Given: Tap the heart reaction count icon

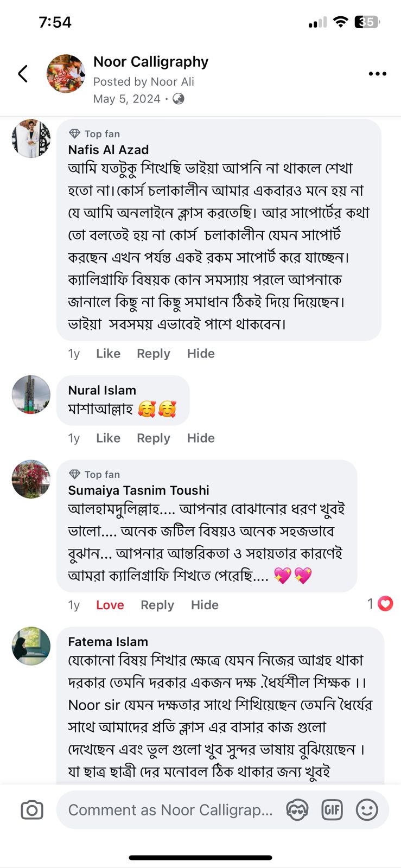Looking at the screenshot, I should (x=385, y=603).
